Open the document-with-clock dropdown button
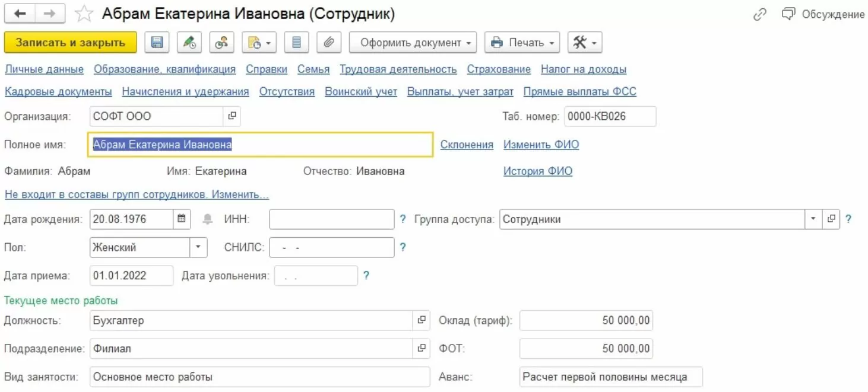Viewport: 868px width, 392px height. (x=259, y=43)
